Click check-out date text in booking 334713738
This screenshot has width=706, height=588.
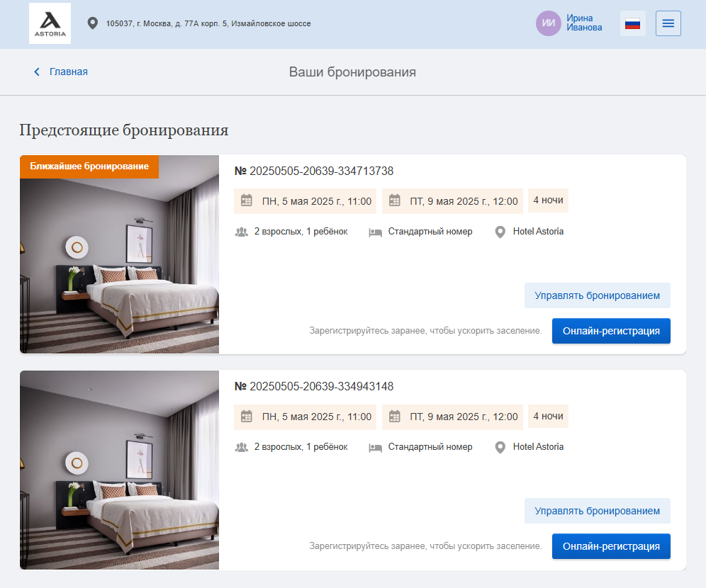pos(464,201)
